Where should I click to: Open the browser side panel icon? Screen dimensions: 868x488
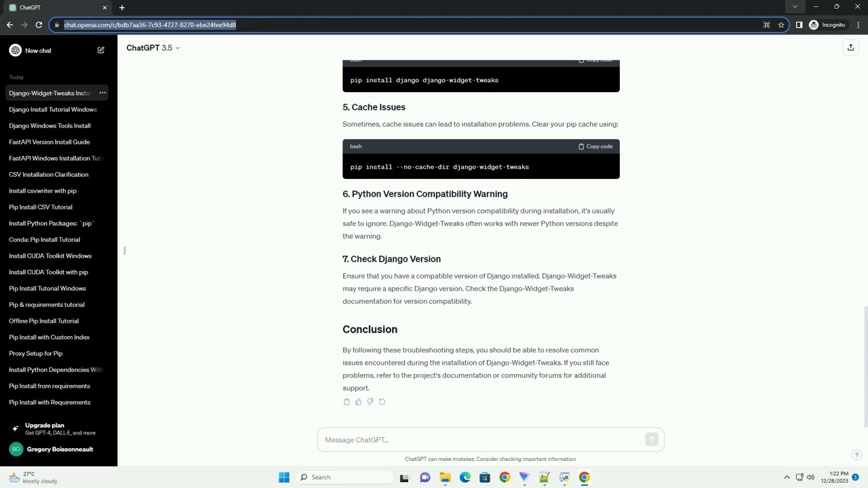[799, 25]
